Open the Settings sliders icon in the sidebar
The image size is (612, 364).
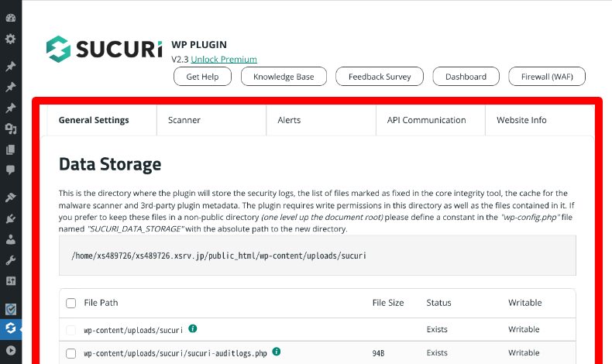[11, 281]
